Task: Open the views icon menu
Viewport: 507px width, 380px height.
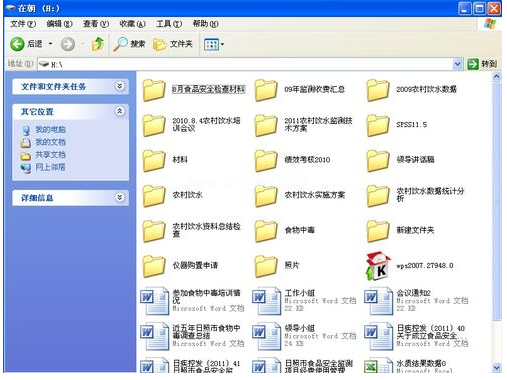Action: point(211,44)
